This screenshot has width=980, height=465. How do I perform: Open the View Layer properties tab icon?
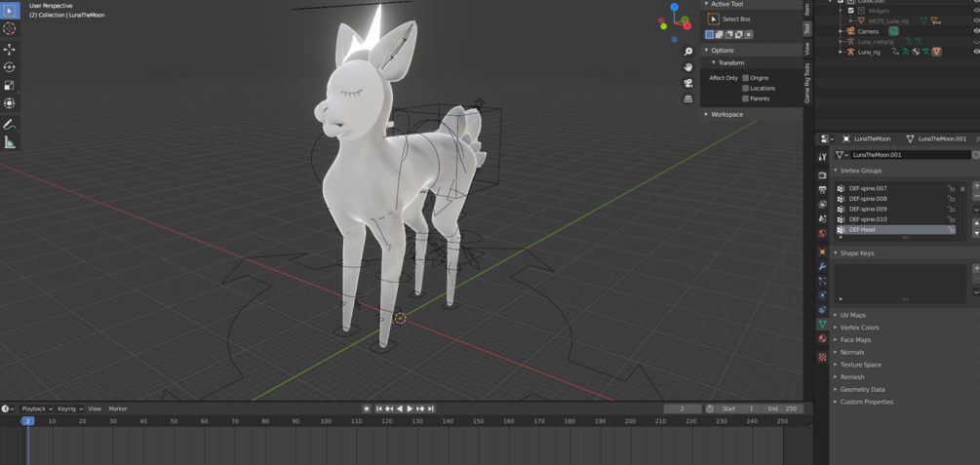click(822, 205)
